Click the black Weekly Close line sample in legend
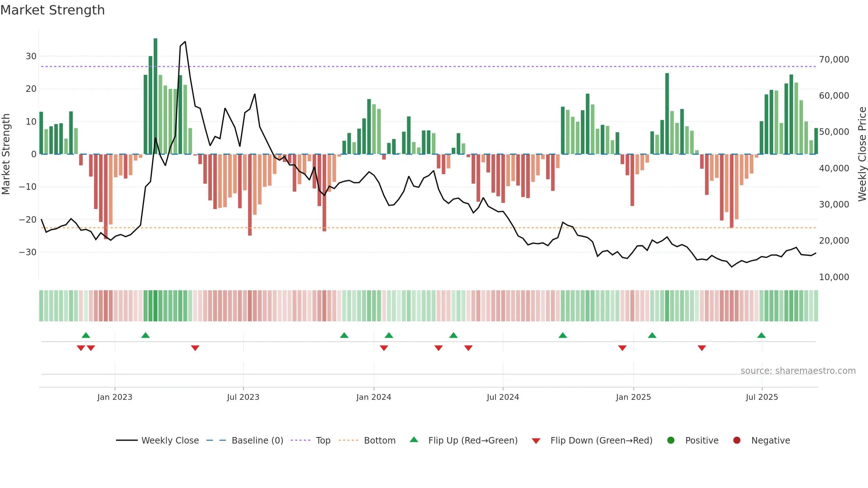Screen dimensions: 868x488 coord(127,440)
